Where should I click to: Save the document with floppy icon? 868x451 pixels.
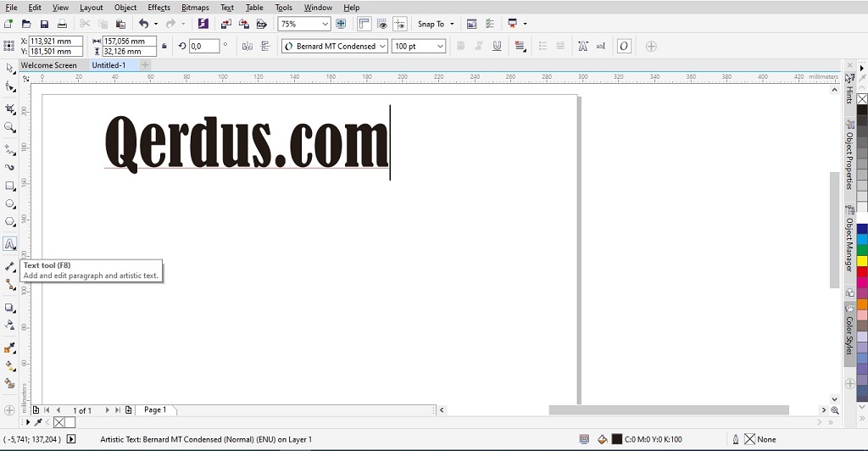click(44, 24)
